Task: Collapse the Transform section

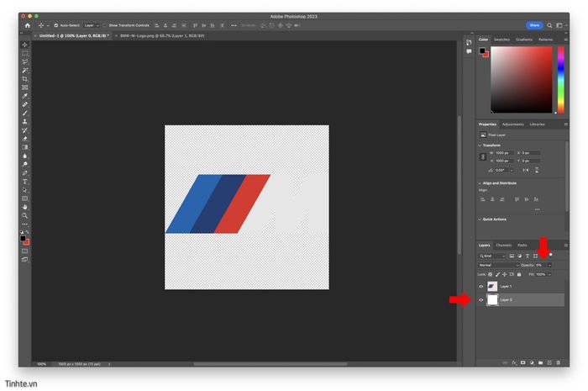Action: point(480,145)
